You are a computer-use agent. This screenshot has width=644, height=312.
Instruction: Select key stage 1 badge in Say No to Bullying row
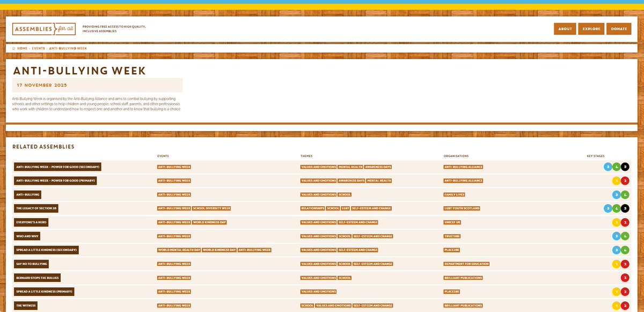click(617, 264)
